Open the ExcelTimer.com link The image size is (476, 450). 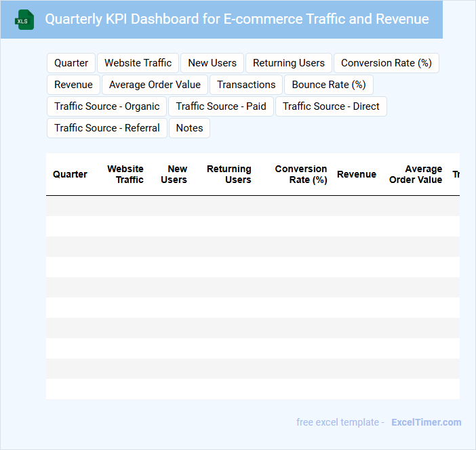tap(426, 422)
